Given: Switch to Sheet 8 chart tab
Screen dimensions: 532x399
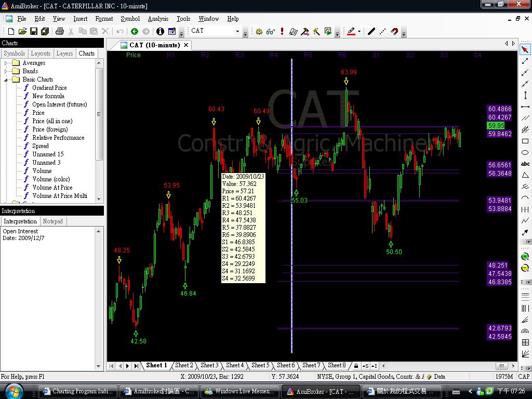Looking at the screenshot, I should (337, 365).
